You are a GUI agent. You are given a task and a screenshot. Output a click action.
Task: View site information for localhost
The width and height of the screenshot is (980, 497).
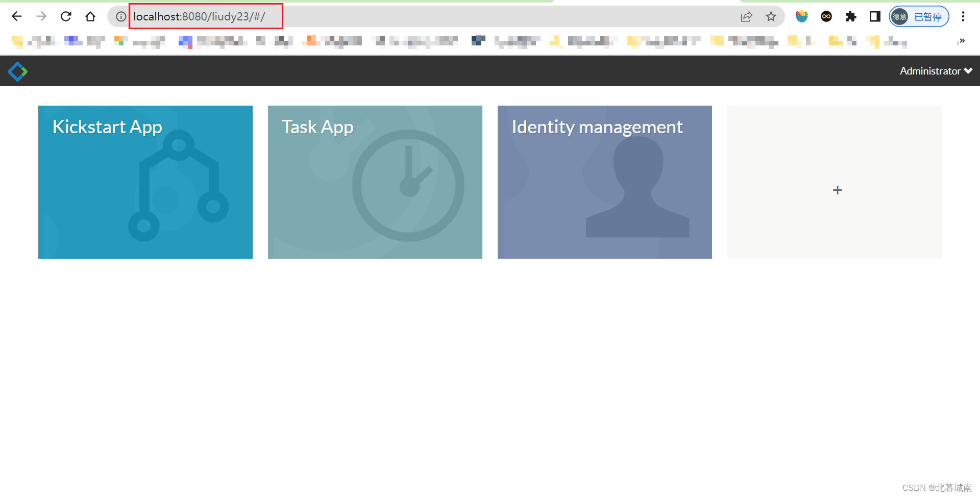(x=121, y=16)
